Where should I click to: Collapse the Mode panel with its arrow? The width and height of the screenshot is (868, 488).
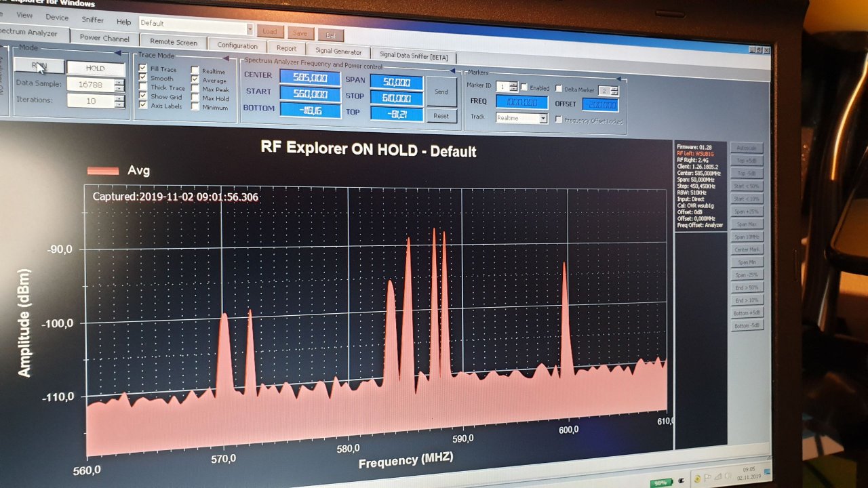[x=117, y=52]
